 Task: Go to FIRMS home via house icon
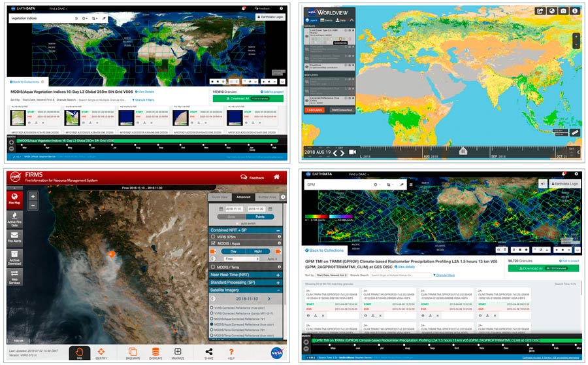coord(276,177)
